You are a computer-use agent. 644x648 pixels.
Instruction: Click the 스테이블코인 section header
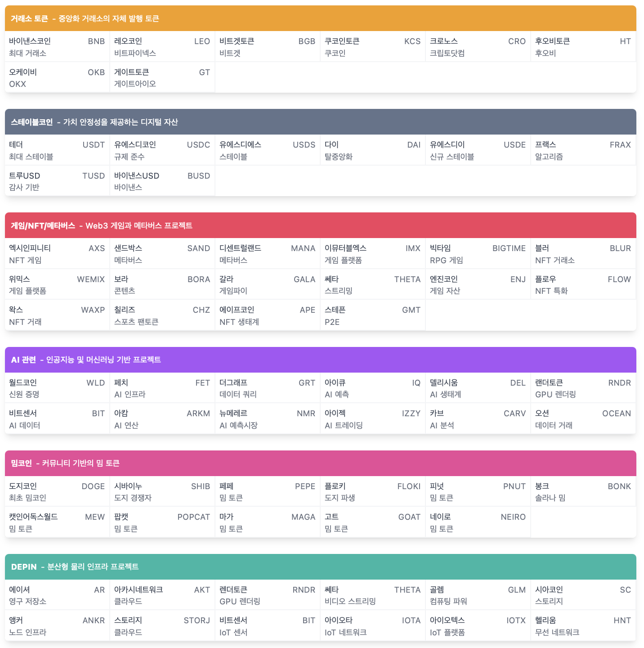[x=321, y=122]
